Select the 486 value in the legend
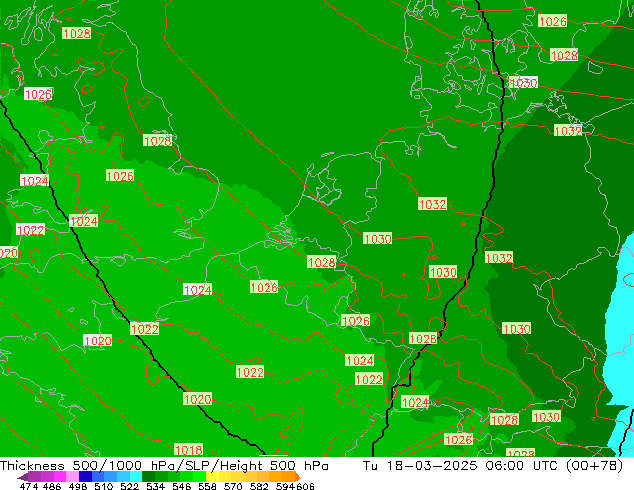This screenshot has height=490, width=634. click(52, 486)
